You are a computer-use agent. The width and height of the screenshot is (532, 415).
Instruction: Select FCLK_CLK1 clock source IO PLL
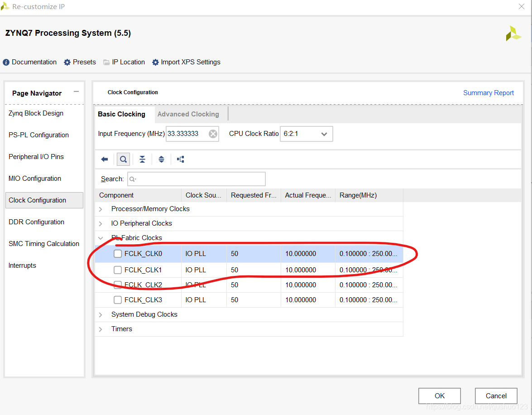click(x=204, y=270)
